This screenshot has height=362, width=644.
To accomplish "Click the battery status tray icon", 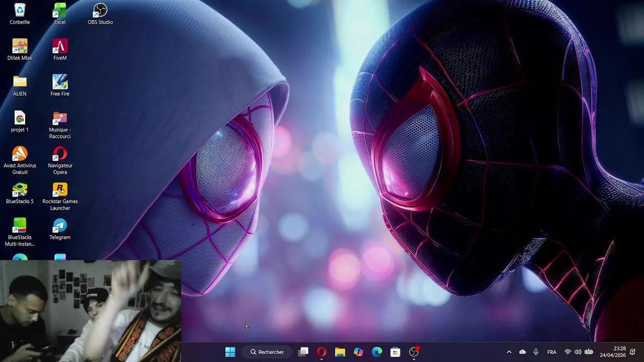I will (x=589, y=352).
